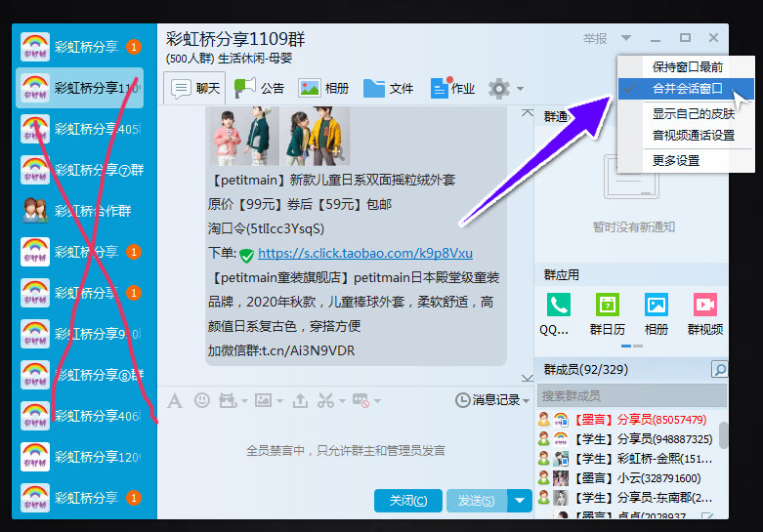The height and width of the screenshot is (532, 763).
Task: Open 彩虹桥分享120 conversation
Action: point(80,457)
